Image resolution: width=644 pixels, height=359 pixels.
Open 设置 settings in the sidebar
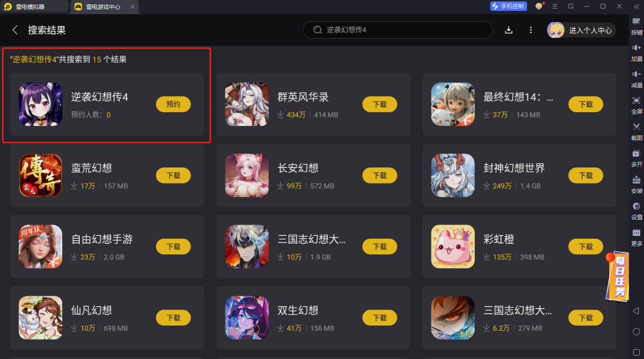(636, 211)
